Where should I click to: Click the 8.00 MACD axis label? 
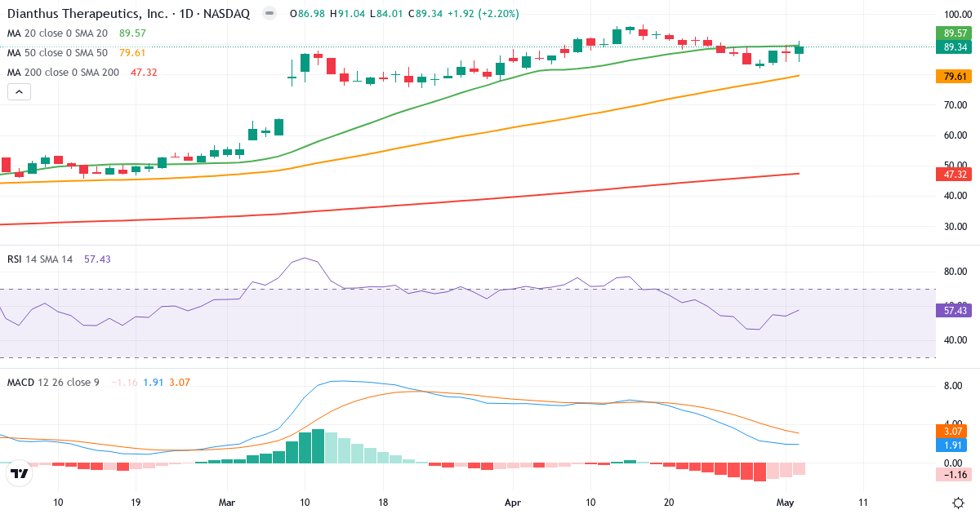point(955,387)
